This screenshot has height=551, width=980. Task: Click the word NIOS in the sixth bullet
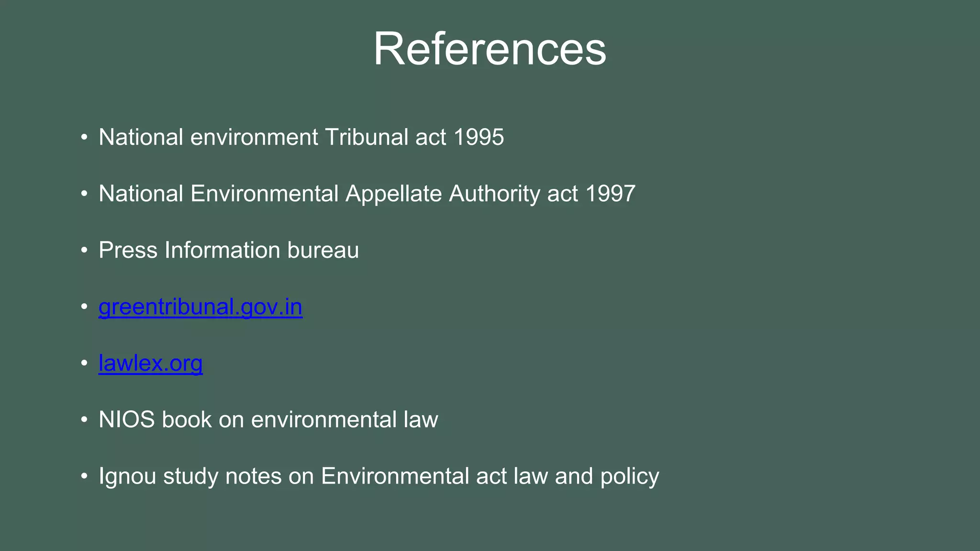tap(126, 420)
